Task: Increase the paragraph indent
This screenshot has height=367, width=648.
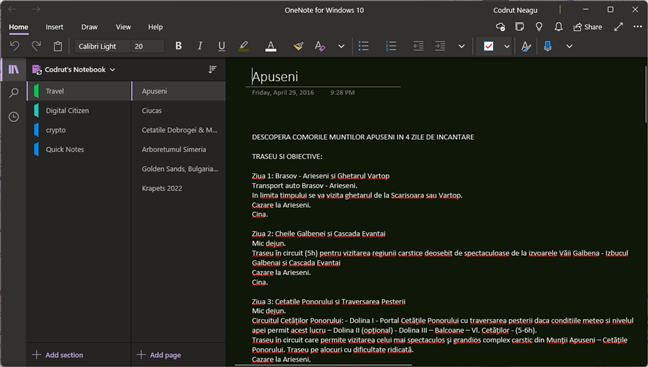Action: click(440, 46)
